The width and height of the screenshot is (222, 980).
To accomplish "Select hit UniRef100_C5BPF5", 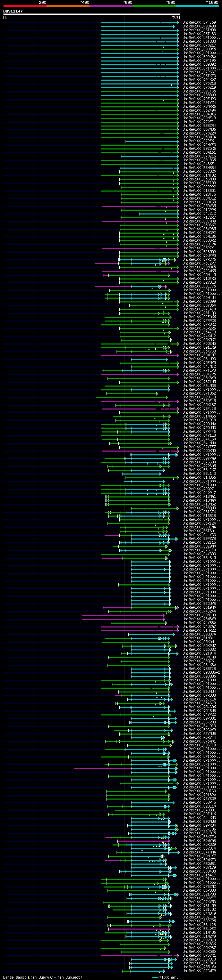I will point(199,802).
